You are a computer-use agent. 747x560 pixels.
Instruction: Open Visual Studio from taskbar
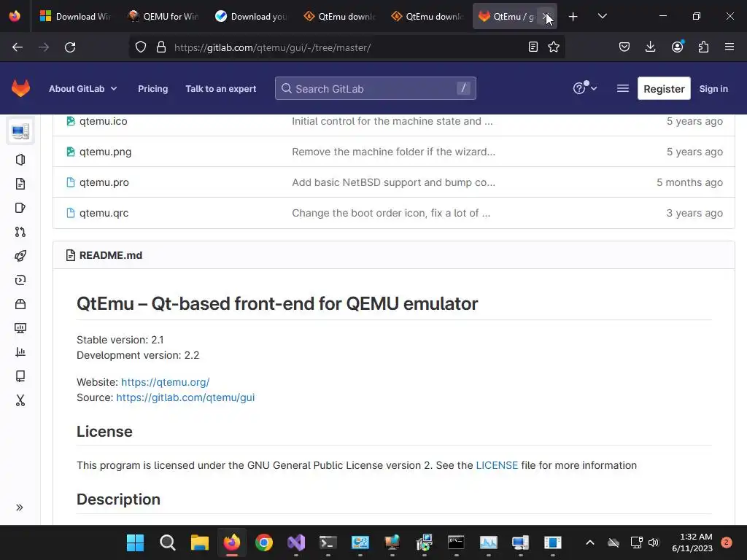296,542
